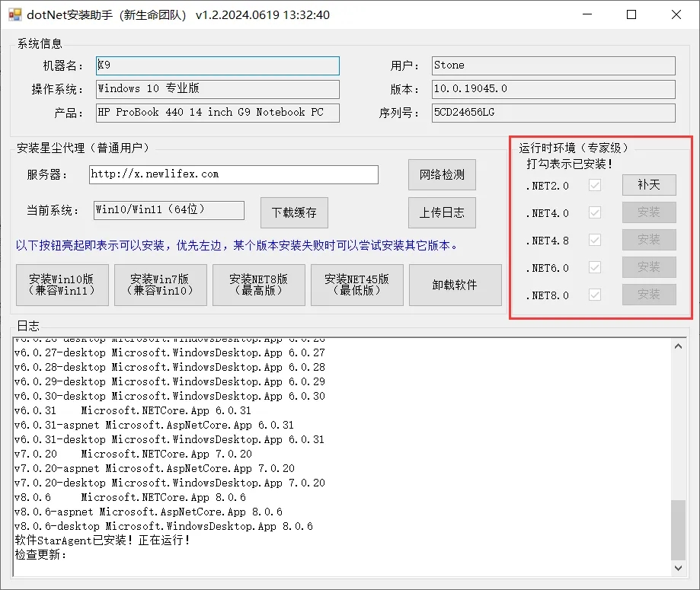Click the .NET8.0 runtime label
Viewport: 700px width, 590px height.
point(548,295)
